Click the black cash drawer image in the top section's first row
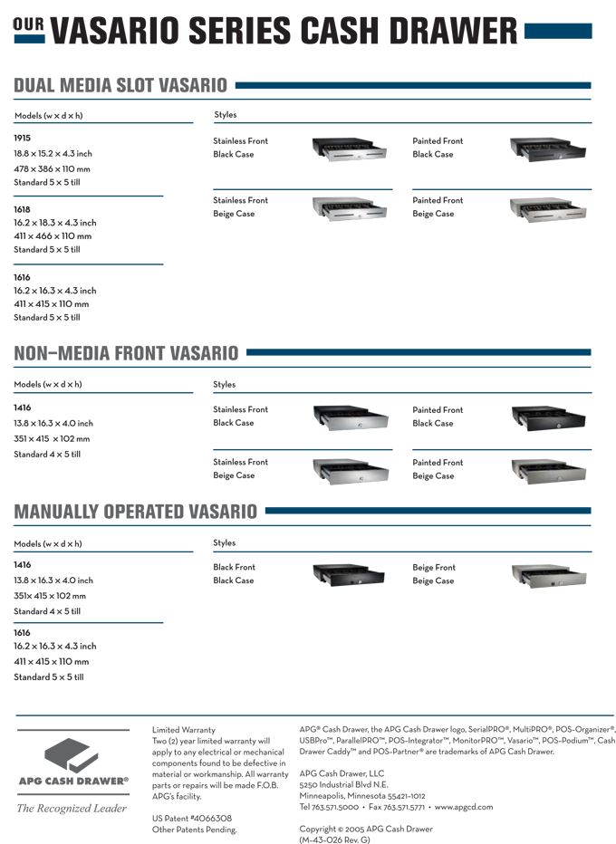This screenshot has height=844, width=616. tap(540, 152)
